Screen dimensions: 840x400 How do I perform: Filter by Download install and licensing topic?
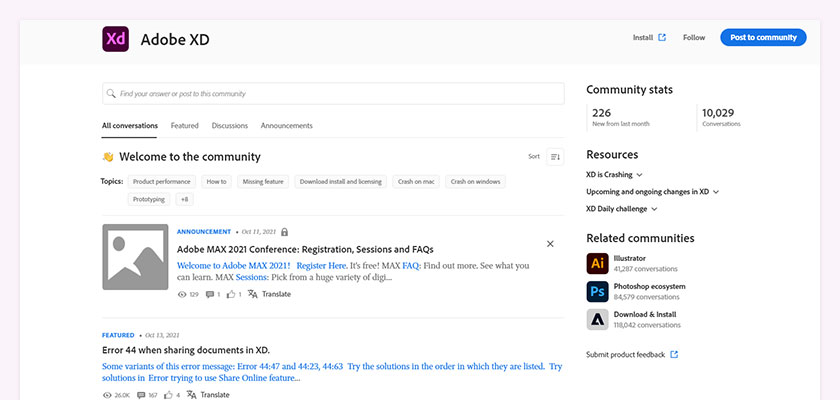click(341, 182)
